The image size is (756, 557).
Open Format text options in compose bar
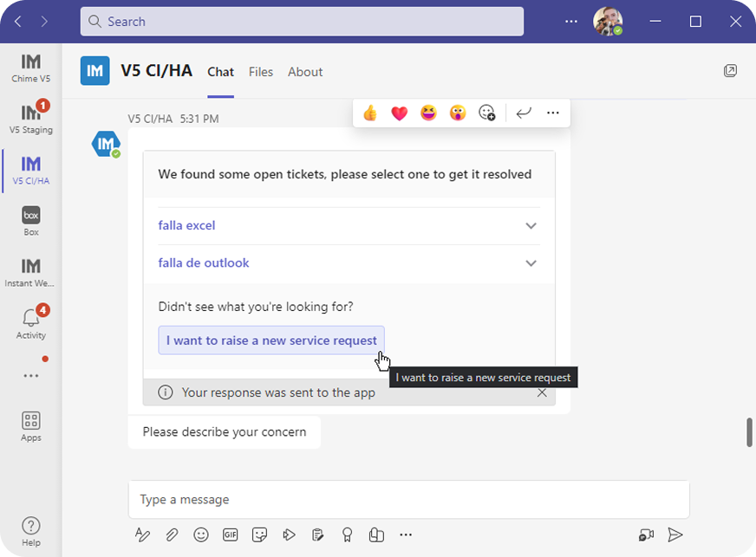(x=142, y=534)
